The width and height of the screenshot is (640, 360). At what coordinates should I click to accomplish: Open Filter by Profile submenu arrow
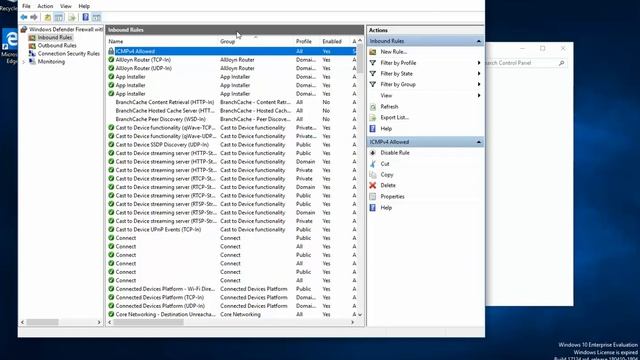point(479,63)
